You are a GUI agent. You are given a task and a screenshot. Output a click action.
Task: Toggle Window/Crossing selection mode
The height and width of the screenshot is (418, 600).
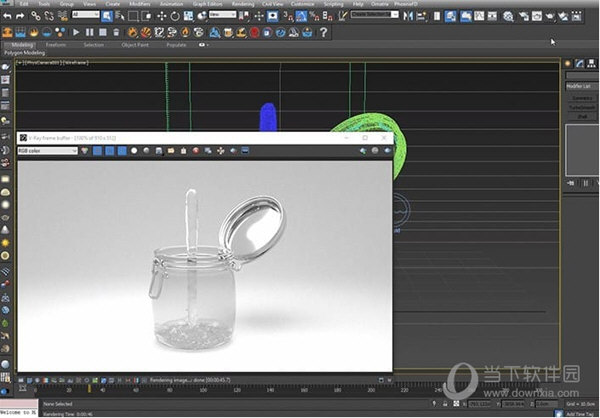[x=146, y=16]
